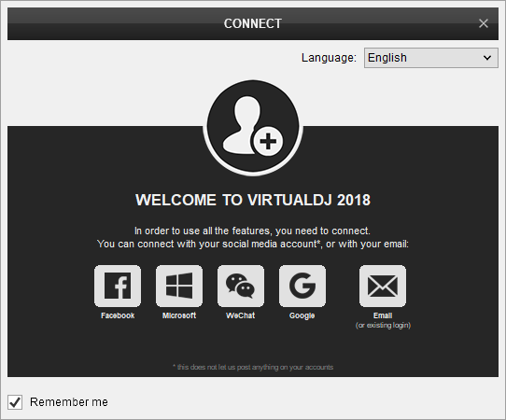Connect using the Facebook icon

[x=118, y=286]
